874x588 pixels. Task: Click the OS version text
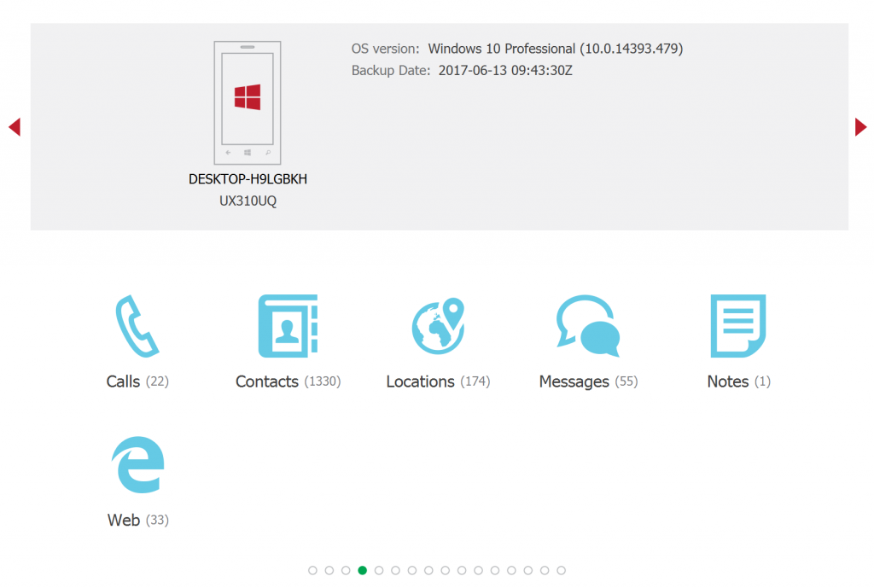pos(516,49)
